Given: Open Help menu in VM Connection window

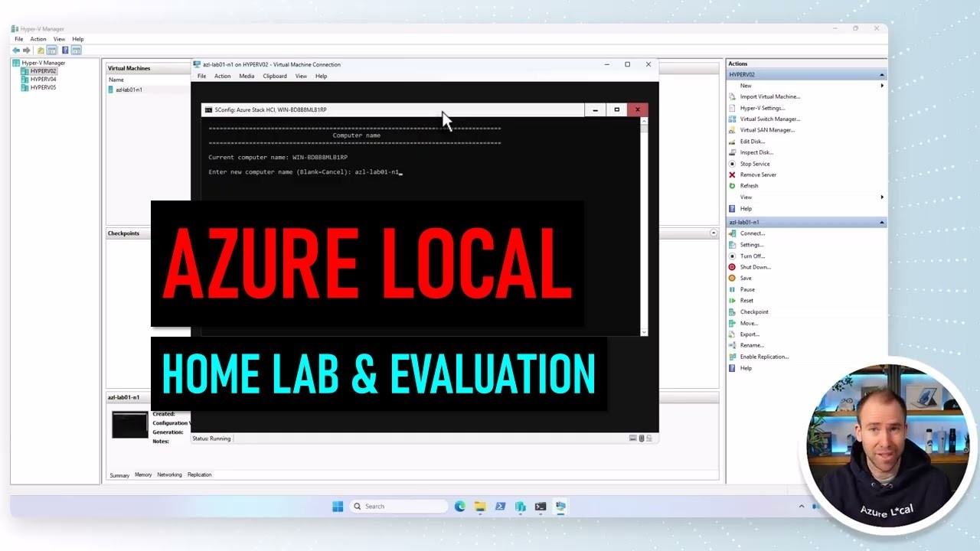Looking at the screenshot, I should click(x=322, y=76).
